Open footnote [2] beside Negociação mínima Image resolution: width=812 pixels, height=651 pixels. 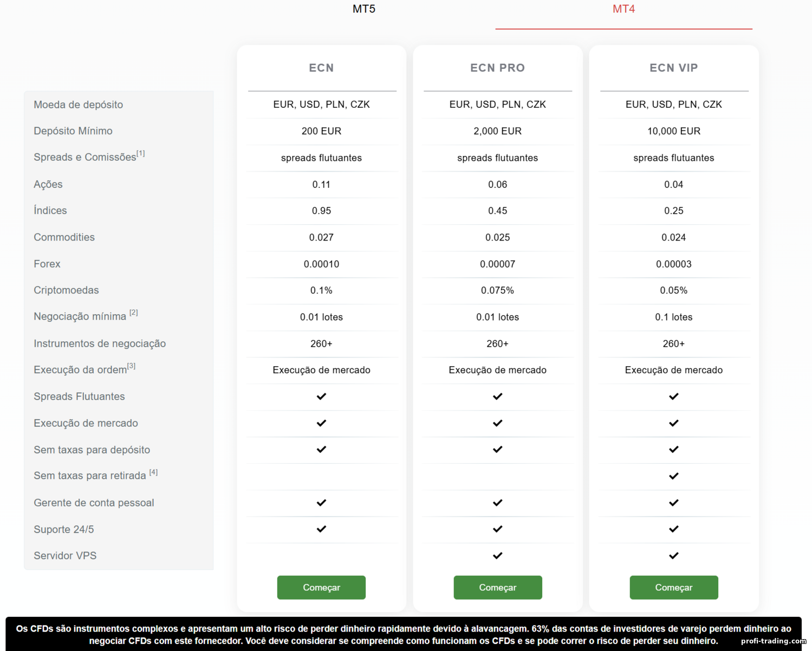(134, 313)
